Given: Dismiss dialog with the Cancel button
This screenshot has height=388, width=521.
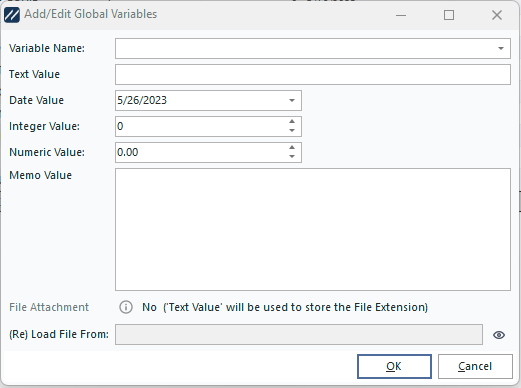Looking at the screenshot, I should (475, 366).
